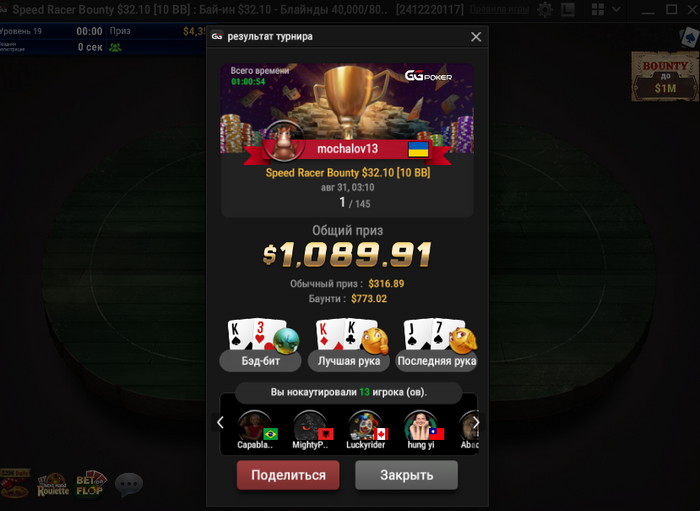Select the Лучшая рука hand

[349, 345]
